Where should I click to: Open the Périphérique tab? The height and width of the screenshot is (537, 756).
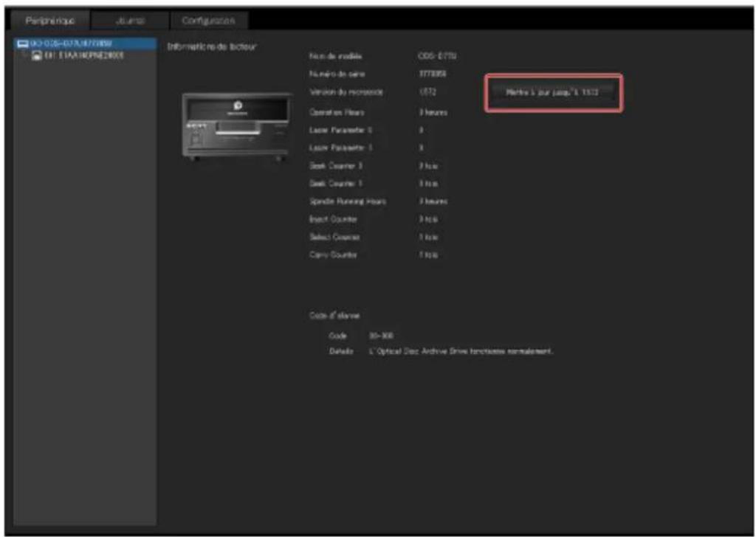click(x=50, y=21)
